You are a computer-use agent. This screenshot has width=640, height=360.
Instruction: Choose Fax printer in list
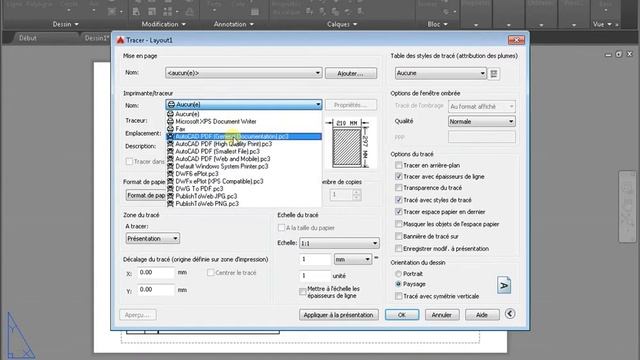(244, 129)
